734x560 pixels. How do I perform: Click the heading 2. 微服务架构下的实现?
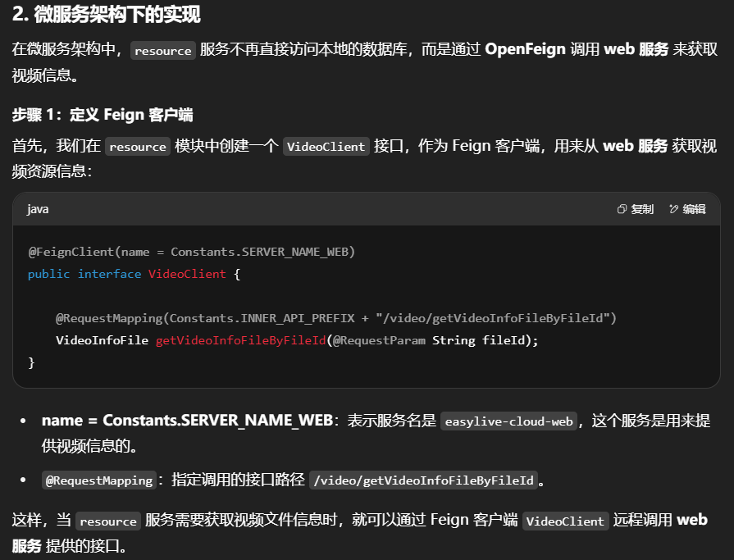(x=107, y=15)
